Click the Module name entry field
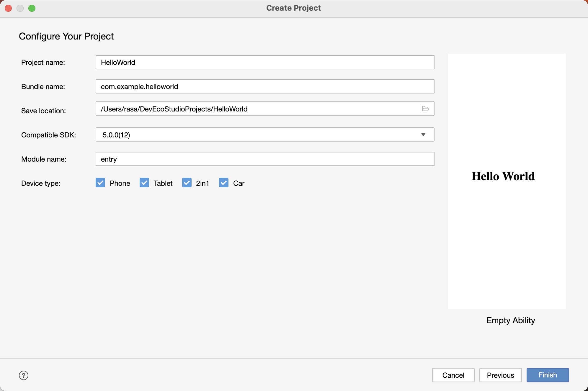Image resolution: width=588 pixels, height=391 pixels. 265,159
